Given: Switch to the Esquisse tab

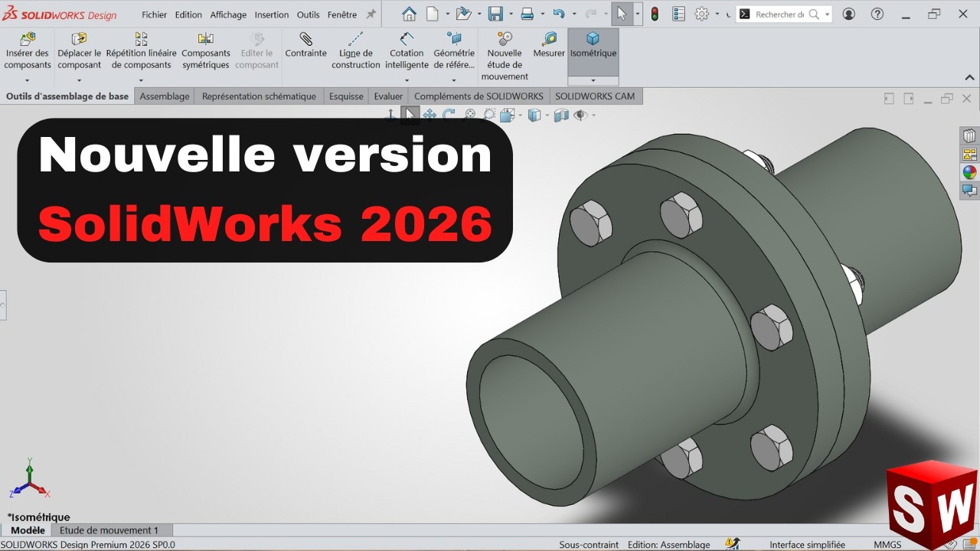Looking at the screenshot, I should pyautogui.click(x=346, y=96).
